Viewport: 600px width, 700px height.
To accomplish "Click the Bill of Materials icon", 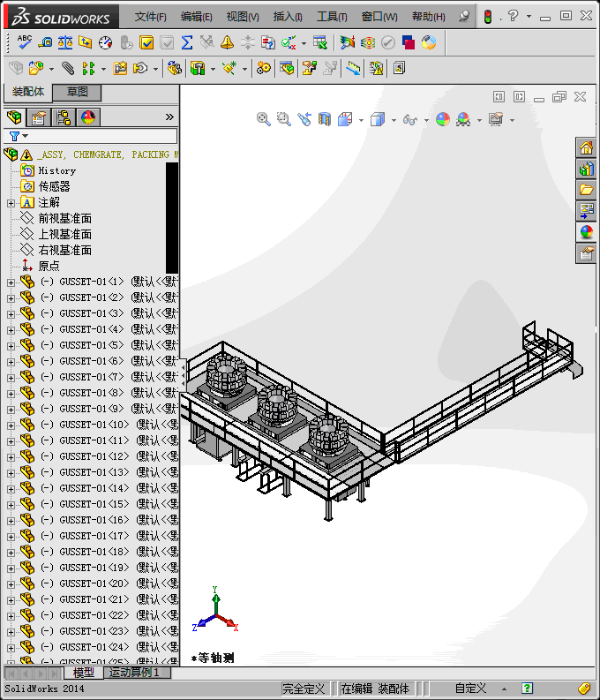I will tap(287, 68).
